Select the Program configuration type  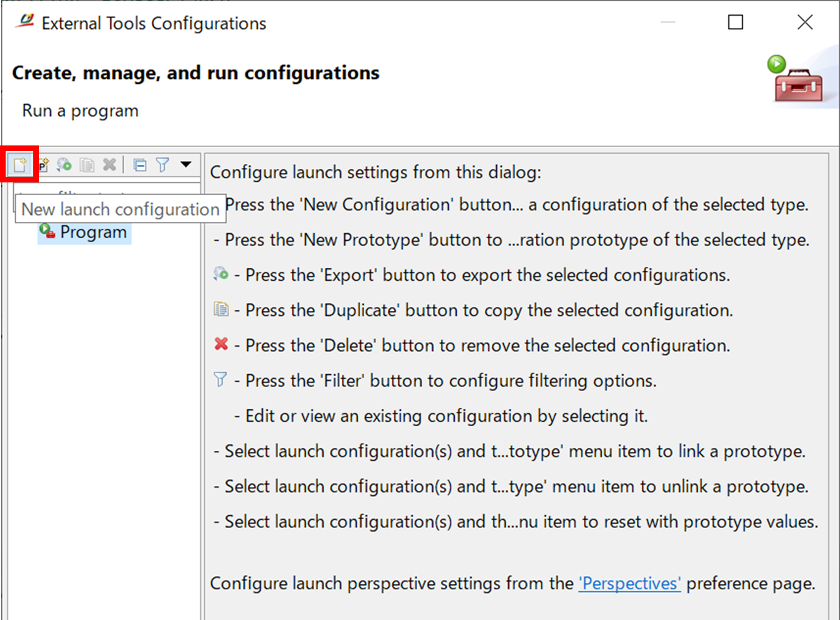(93, 233)
